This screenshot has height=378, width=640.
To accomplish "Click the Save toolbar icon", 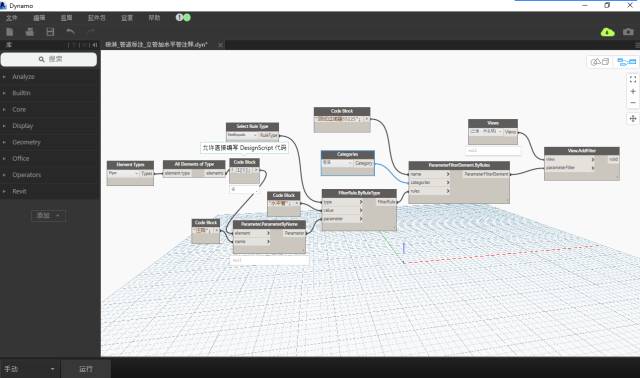I will (x=50, y=32).
